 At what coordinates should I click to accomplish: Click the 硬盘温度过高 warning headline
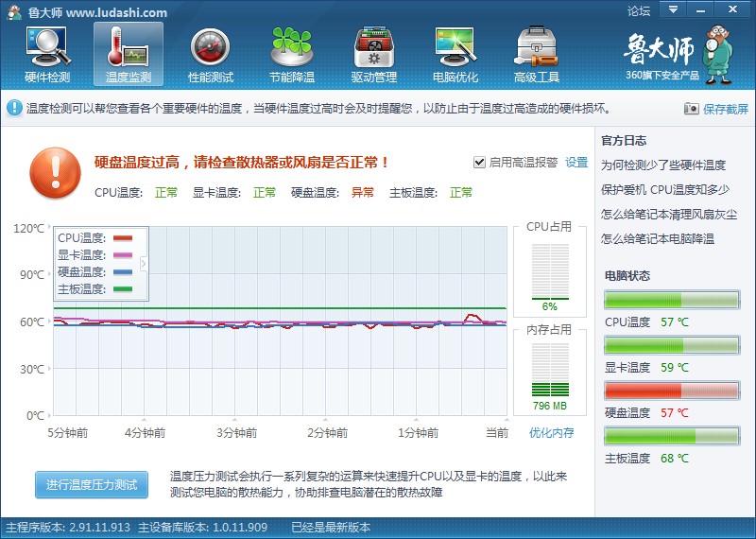click(242, 162)
